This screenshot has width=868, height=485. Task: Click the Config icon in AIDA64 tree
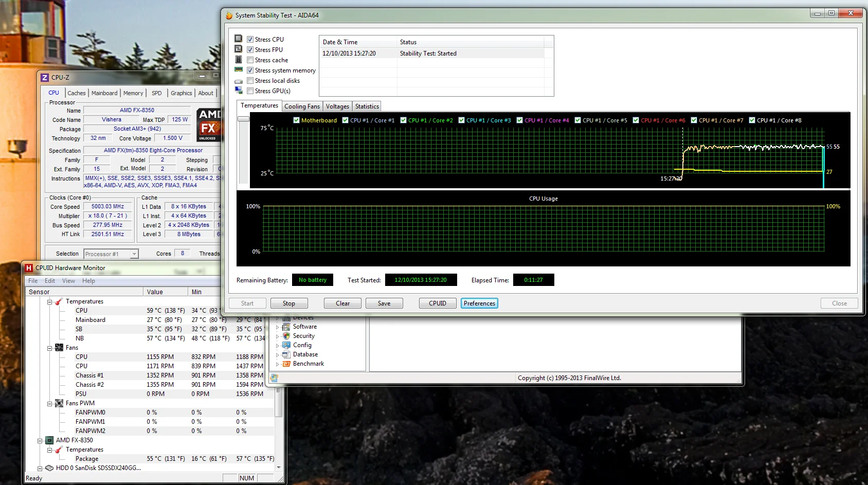tap(286, 345)
